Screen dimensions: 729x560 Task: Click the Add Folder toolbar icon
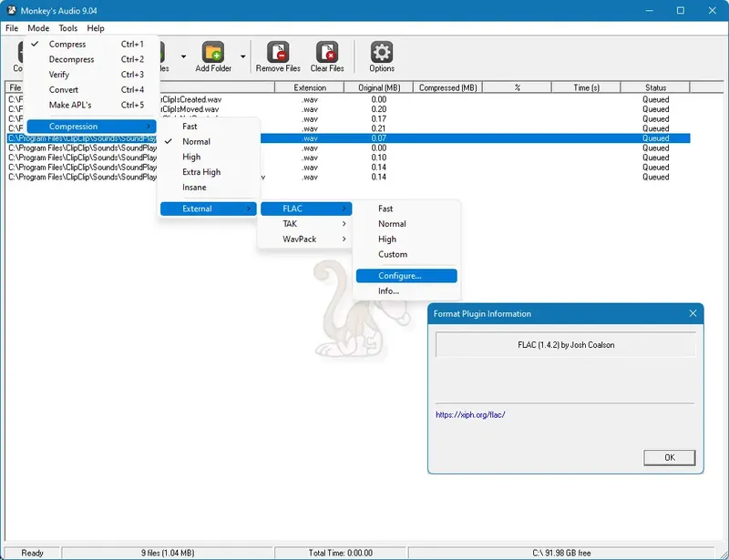point(213,53)
